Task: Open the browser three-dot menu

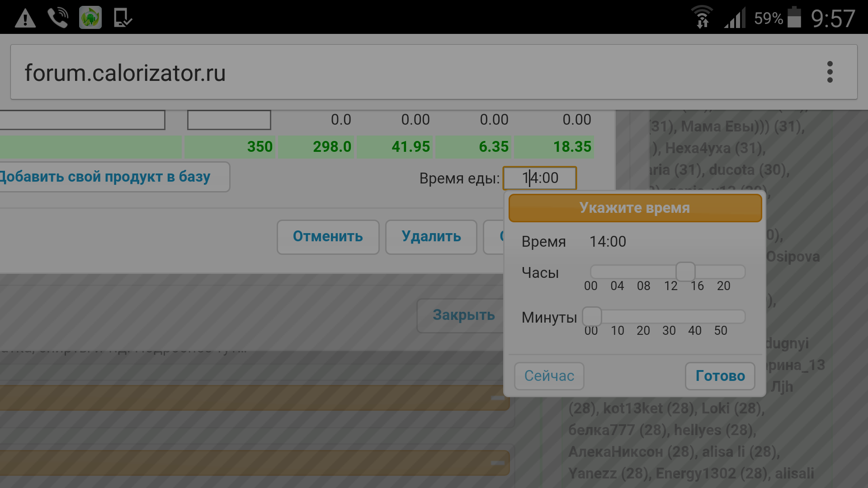Action: (830, 72)
